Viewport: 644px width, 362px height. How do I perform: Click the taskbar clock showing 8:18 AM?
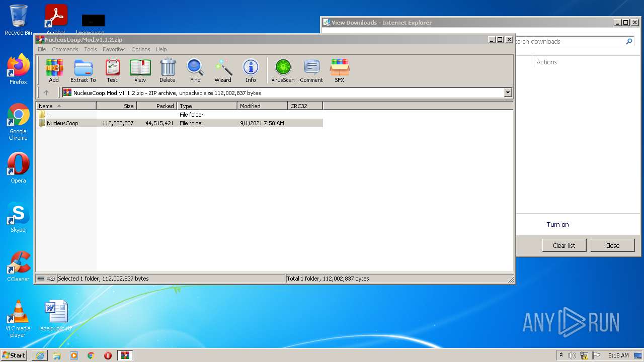[x=618, y=355]
